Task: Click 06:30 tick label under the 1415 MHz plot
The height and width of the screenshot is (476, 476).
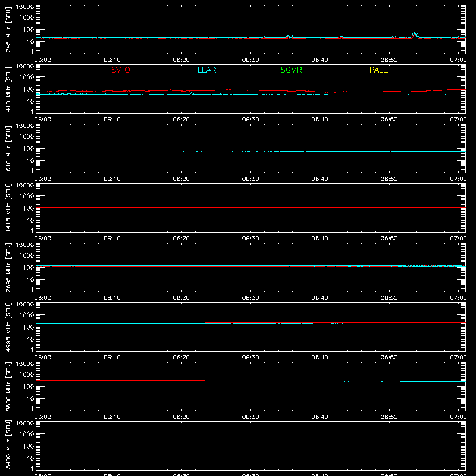Action: [250, 239]
